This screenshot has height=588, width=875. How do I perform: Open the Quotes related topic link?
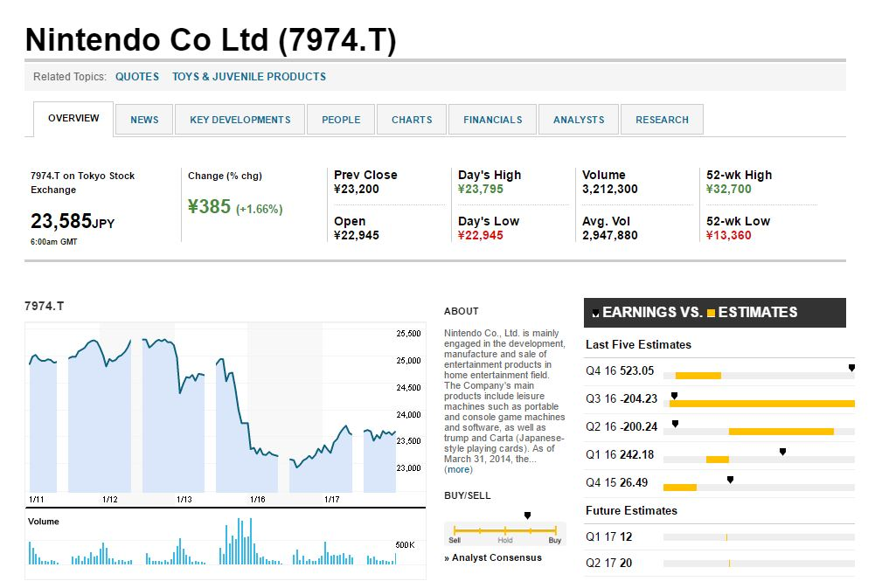pos(137,77)
